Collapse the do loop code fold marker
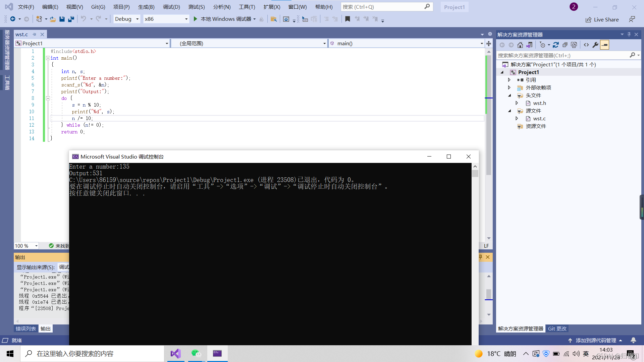 pos(48,98)
